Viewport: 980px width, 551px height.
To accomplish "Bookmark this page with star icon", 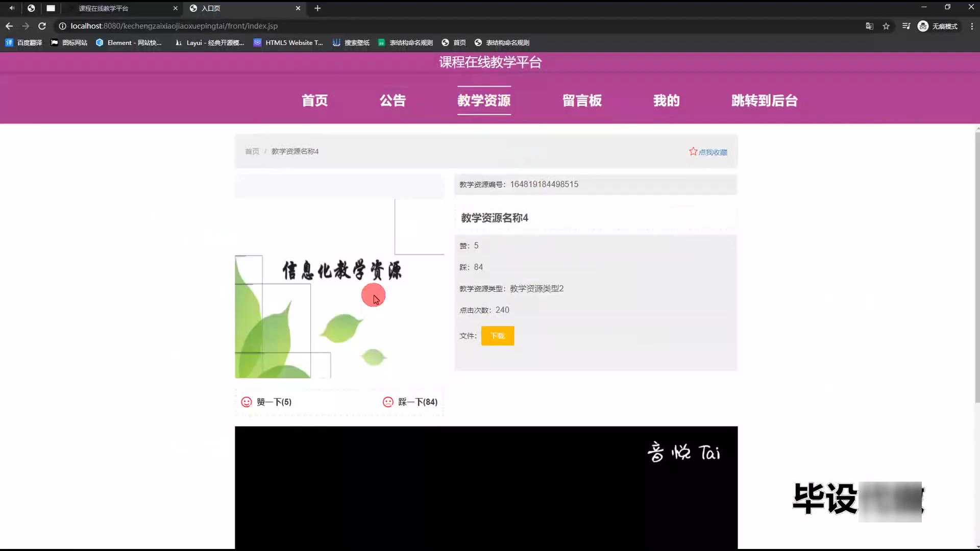I will pos(886,26).
